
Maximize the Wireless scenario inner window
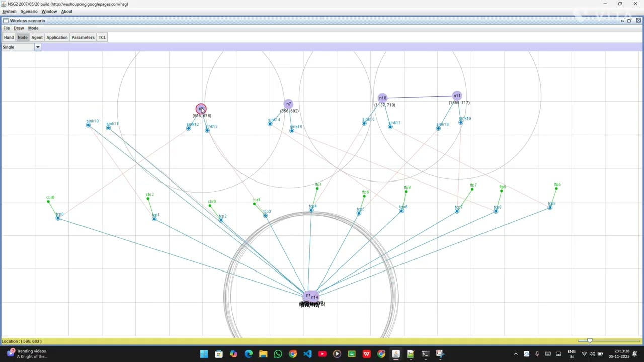[x=629, y=21]
